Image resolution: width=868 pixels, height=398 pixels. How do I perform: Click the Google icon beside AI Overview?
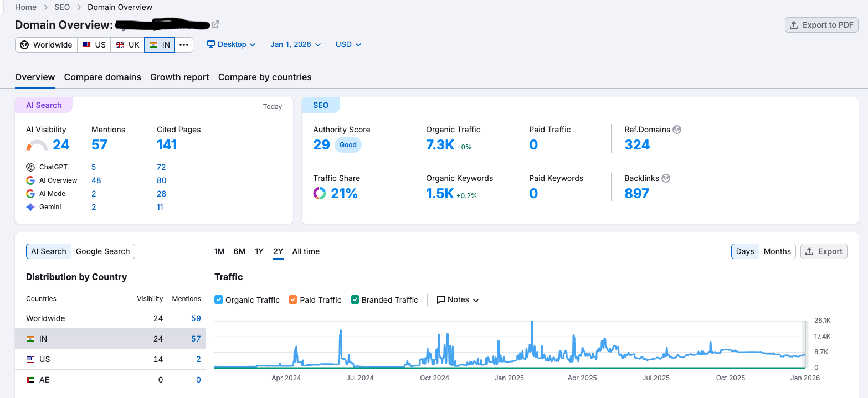tap(30, 180)
